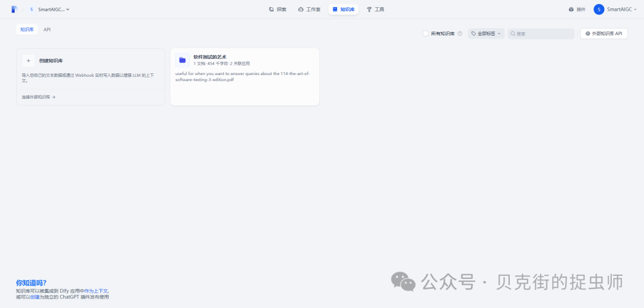
Task: Click the small S workspace icon
Action: pos(32,9)
